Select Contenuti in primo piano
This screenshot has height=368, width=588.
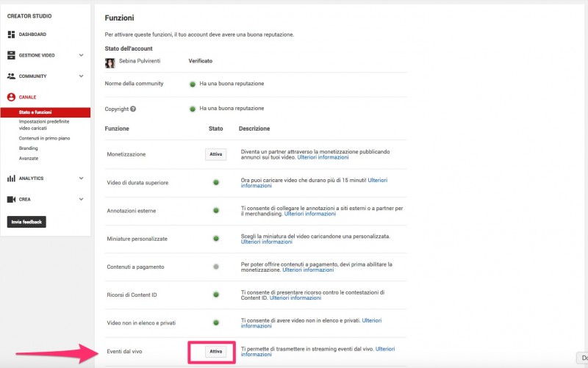[45, 137]
